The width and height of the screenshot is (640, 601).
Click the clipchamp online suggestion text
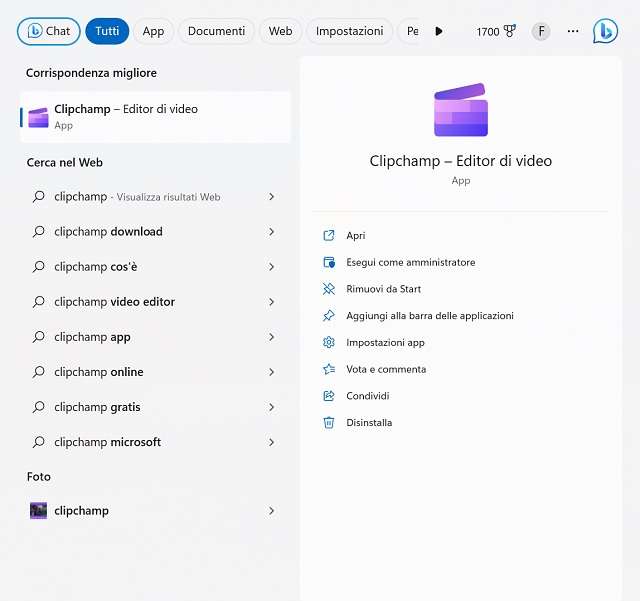[99, 372]
